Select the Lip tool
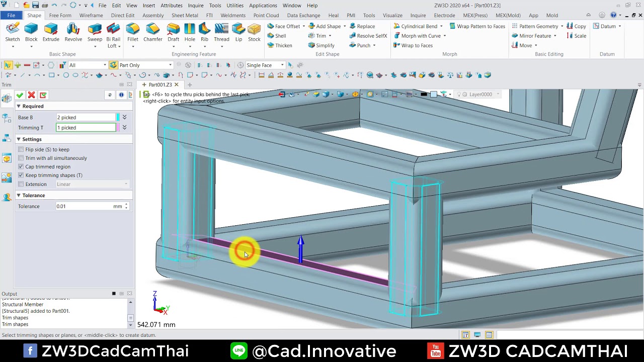This screenshot has height=362, width=644. coord(238,32)
